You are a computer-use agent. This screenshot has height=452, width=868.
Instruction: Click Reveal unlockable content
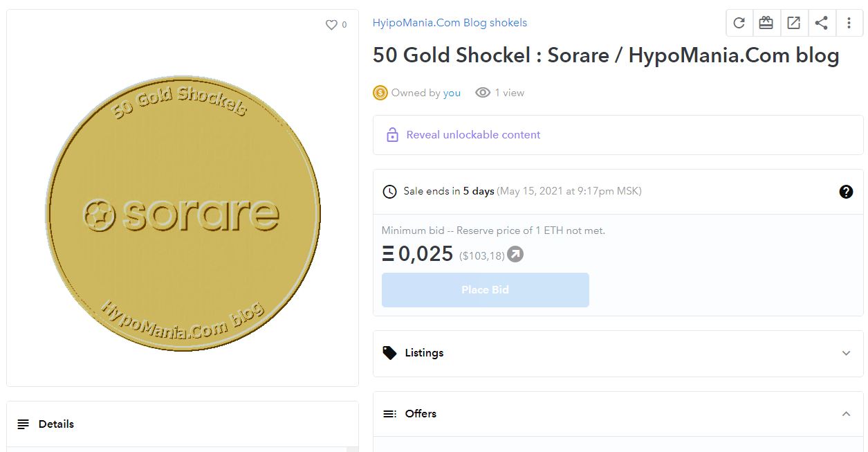coord(473,135)
